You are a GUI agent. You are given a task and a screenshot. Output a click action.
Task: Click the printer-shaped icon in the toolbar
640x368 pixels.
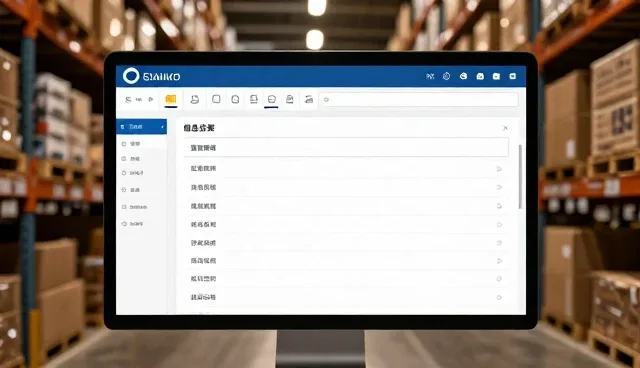pos(195,99)
